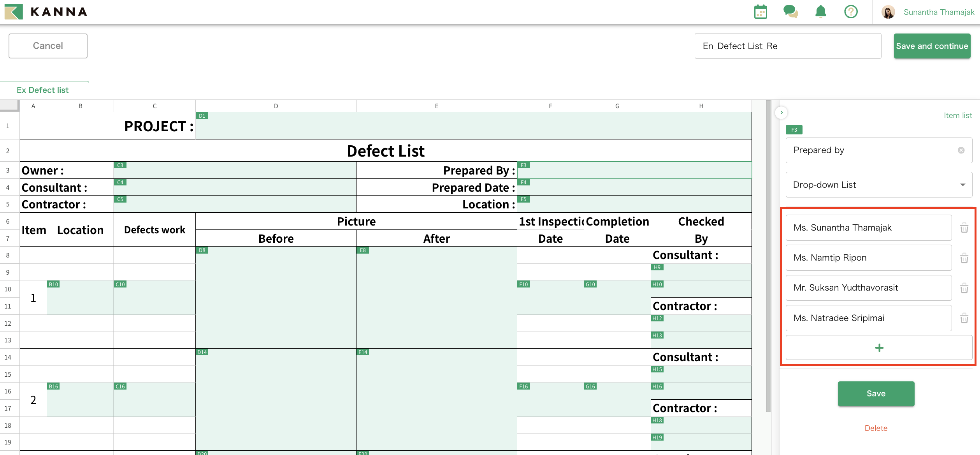Open the 'Drop-down List' field type selector
The width and height of the screenshot is (980, 455).
(878, 185)
